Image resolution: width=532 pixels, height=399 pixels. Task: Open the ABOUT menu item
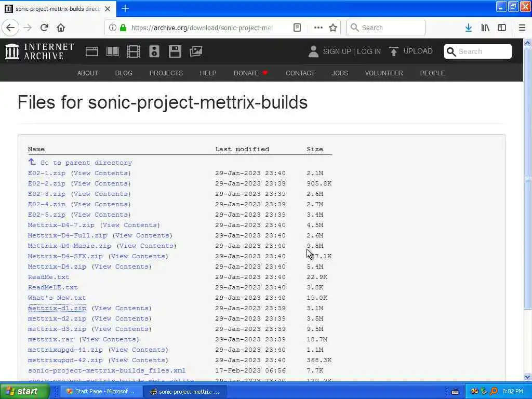[x=87, y=73]
